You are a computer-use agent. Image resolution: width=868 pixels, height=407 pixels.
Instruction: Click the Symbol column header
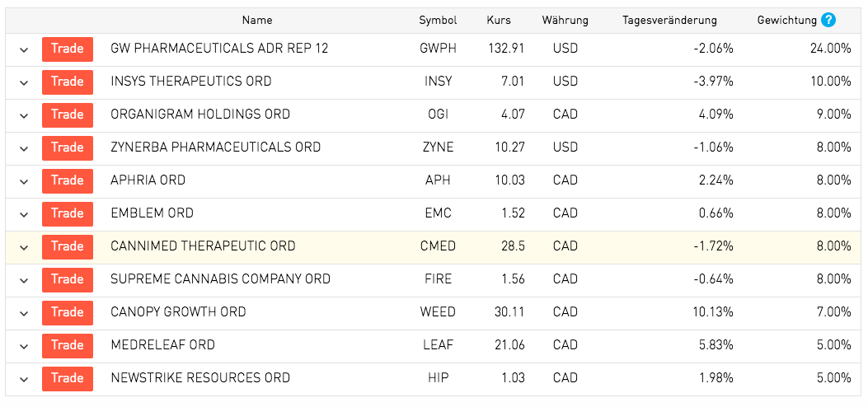click(x=438, y=21)
